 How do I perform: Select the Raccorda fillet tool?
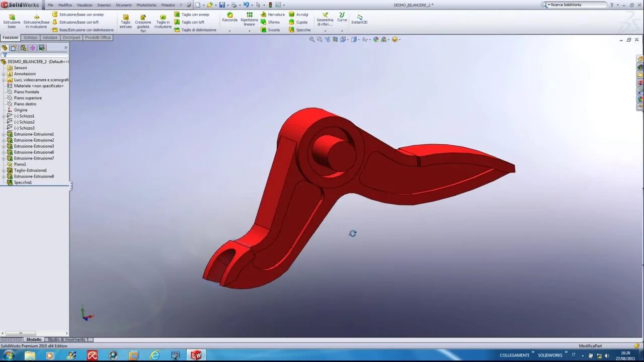[230, 17]
